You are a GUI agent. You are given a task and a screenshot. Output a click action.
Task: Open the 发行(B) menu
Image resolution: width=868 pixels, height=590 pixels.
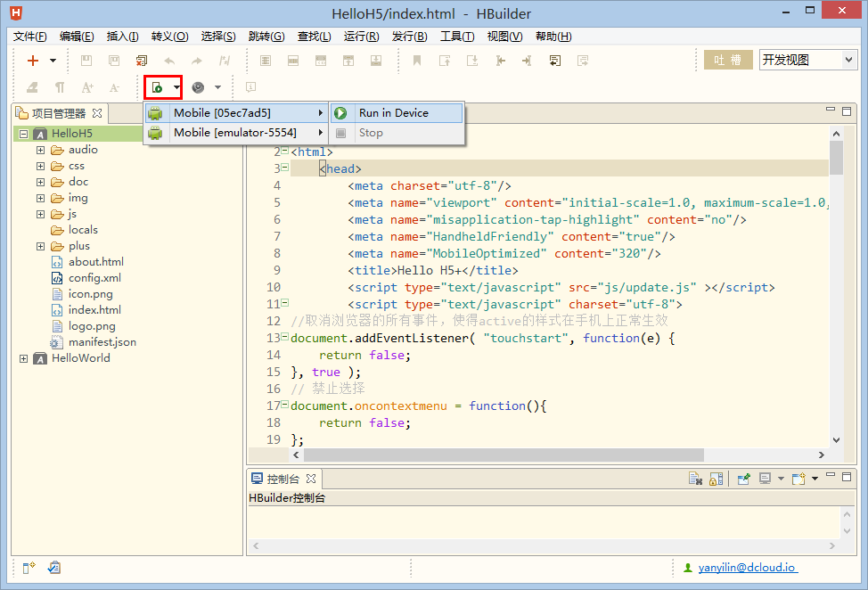click(x=409, y=37)
